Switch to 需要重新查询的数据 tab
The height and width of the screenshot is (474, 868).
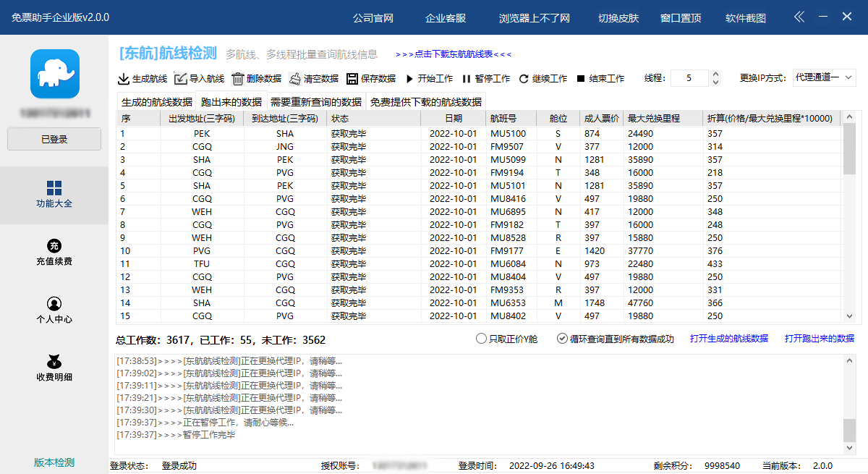316,102
